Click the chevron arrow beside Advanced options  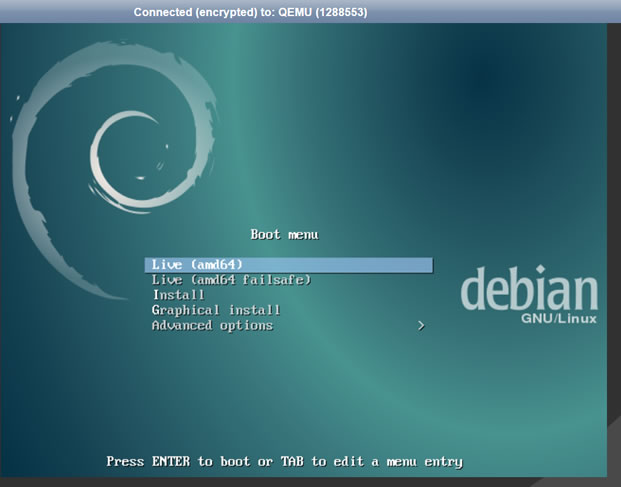pyautogui.click(x=421, y=326)
